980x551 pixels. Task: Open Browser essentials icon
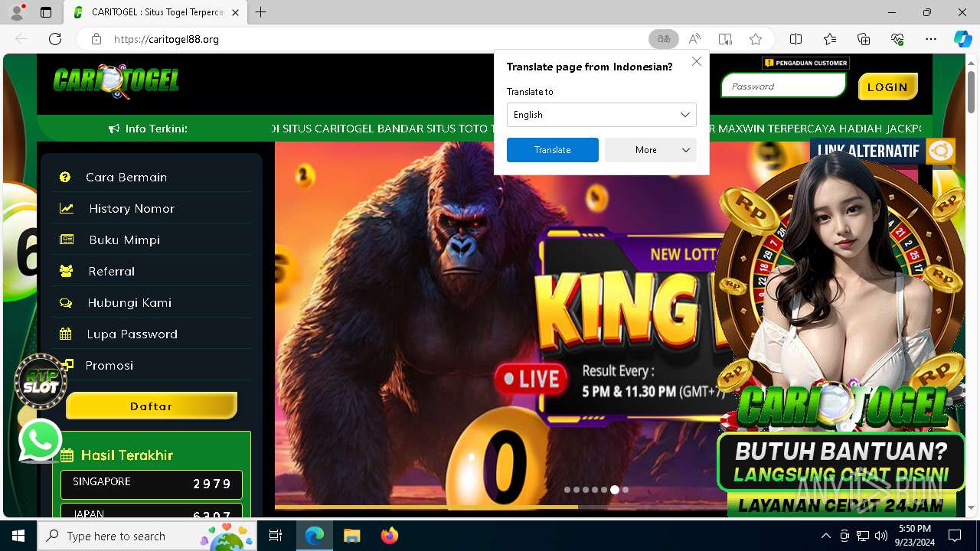coord(897,39)
